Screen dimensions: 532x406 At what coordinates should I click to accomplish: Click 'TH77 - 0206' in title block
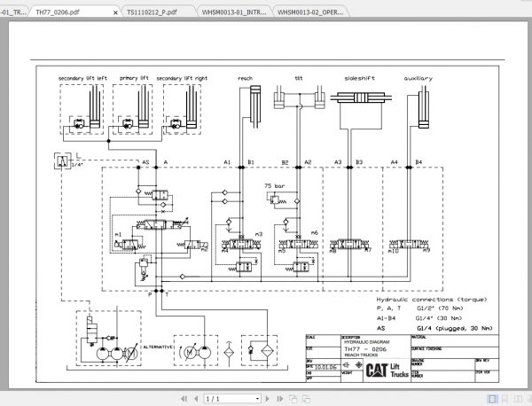tap(365, 349)
